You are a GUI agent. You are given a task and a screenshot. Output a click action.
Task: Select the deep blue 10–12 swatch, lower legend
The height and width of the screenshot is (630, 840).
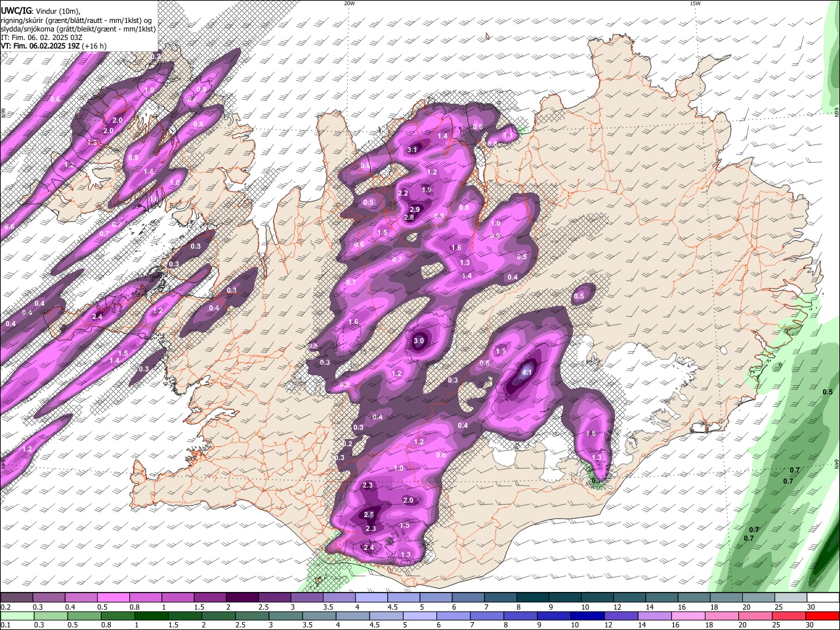pos(587,616)
